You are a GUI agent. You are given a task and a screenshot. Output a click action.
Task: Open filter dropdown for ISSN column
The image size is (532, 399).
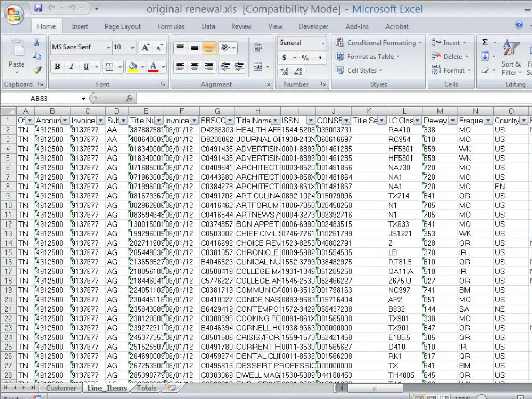(x=311, y=121)
